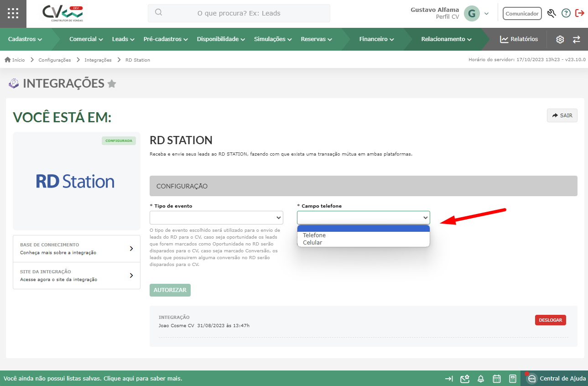
Task: Open the wrench tools icon
Action: click(552, 13)
